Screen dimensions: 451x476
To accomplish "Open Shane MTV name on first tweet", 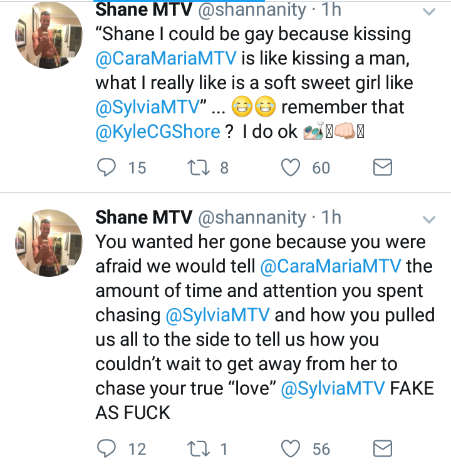I will pos(143,10).
